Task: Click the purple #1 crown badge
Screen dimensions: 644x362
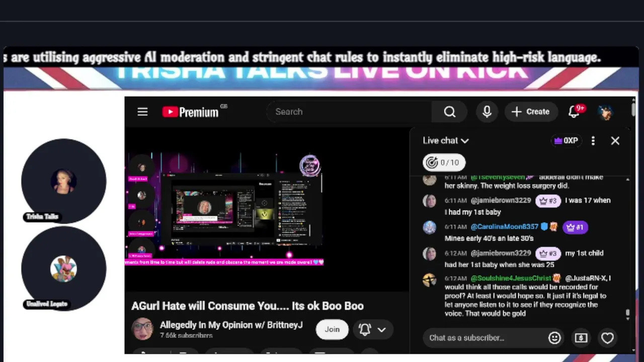Action: [x=575, y=227]
